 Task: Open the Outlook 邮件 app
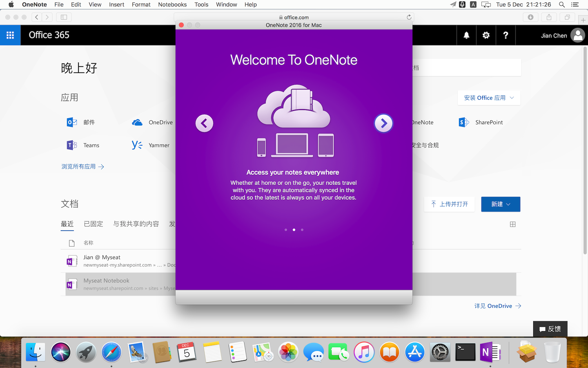coord(81,122)
